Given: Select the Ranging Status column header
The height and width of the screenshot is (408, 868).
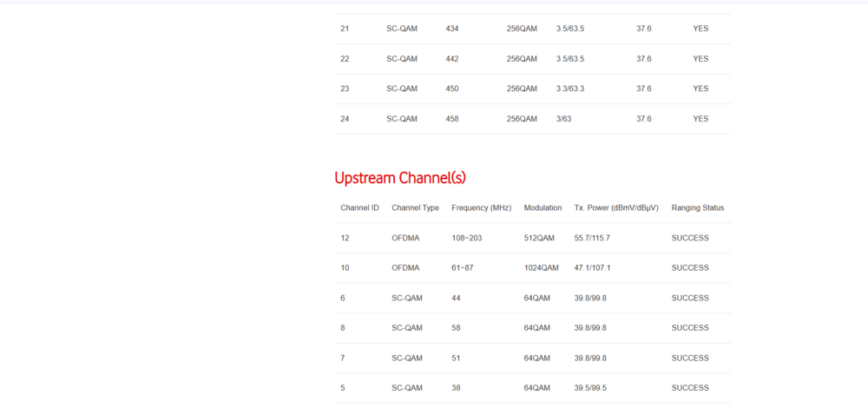Looking at the screenshot, I should pos(697,208).
